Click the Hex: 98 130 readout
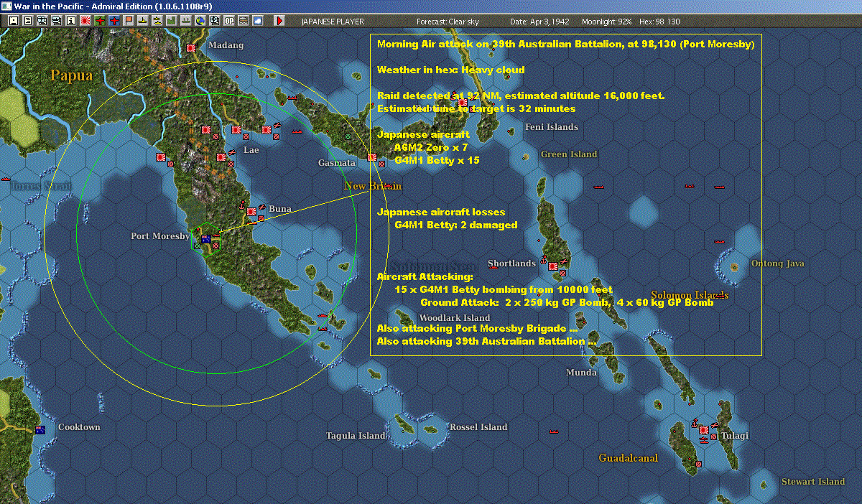 pos(660,22)
